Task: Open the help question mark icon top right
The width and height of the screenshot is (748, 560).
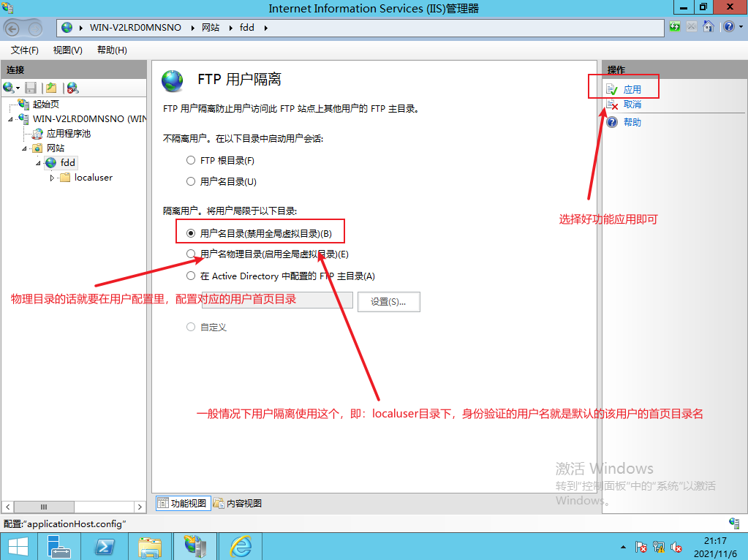Action: (728, 27)
